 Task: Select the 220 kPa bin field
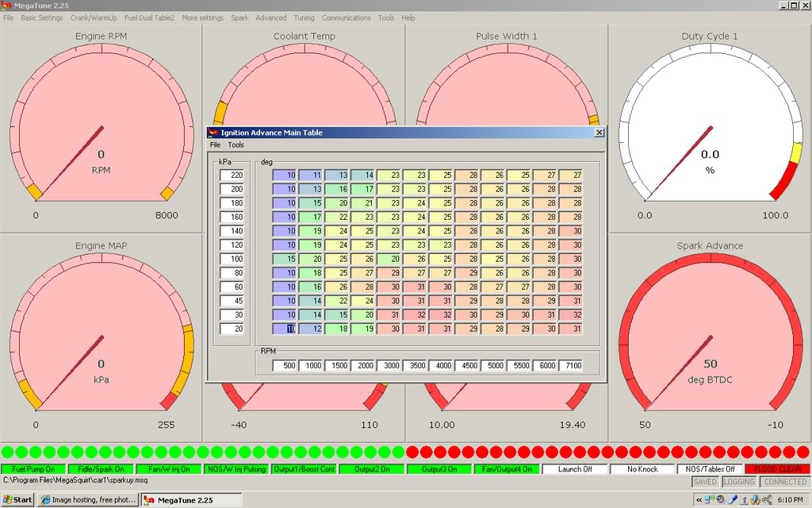click(232, 175)
